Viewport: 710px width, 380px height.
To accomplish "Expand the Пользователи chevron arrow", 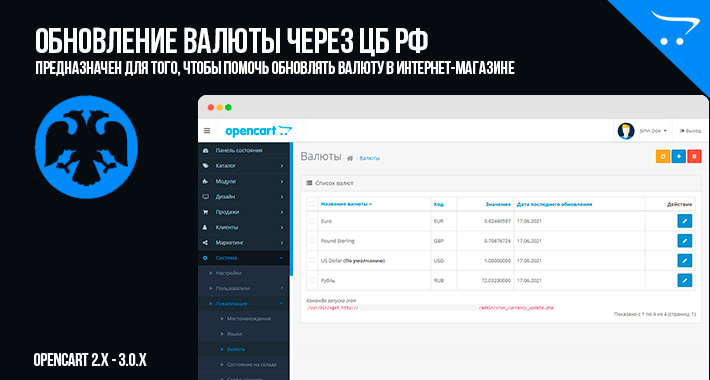I will pos(282,288).
